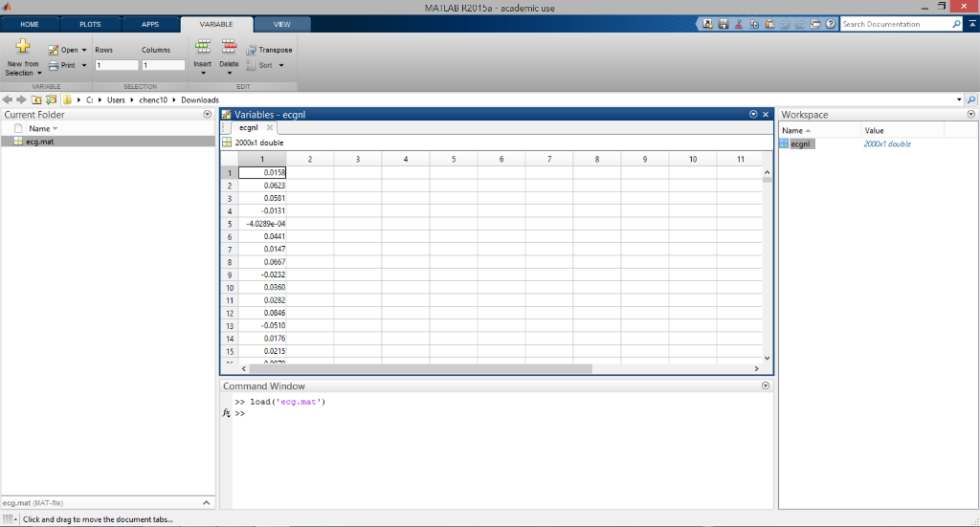Switch to the PLOTS tab

click(90, 24)
